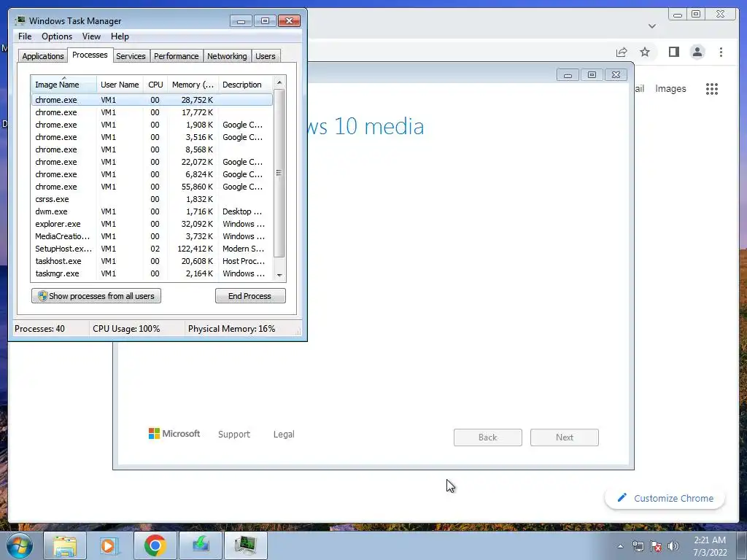Click the End Process button
This screenshot has height=560, width=747.
[x=250, y=296]
